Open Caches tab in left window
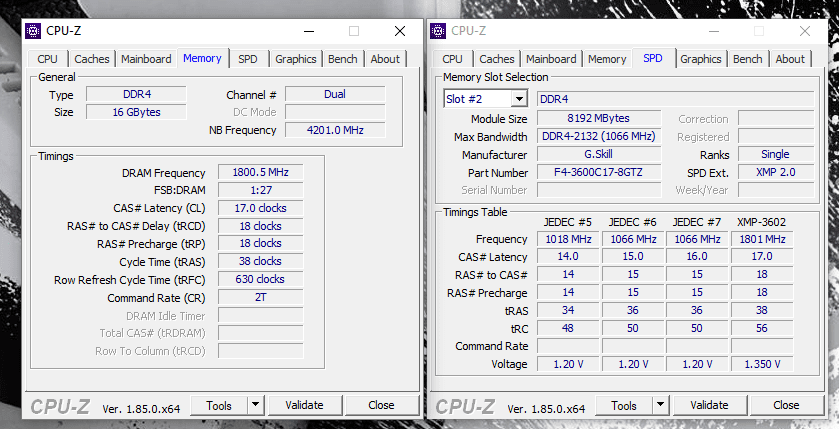839x429 pixels. (91, 59)
